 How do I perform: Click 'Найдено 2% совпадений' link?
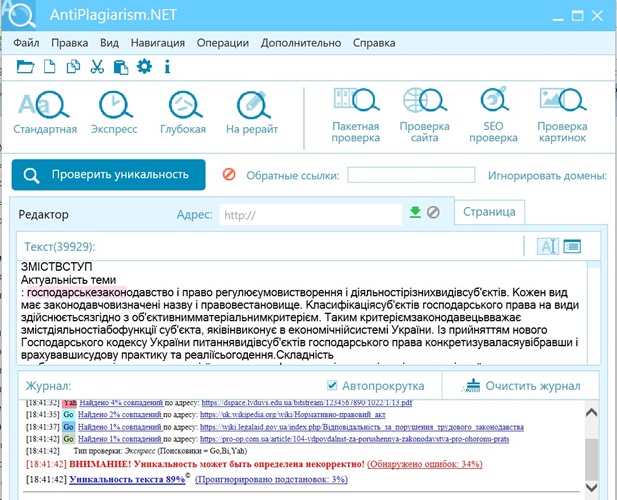click(120, 415)
